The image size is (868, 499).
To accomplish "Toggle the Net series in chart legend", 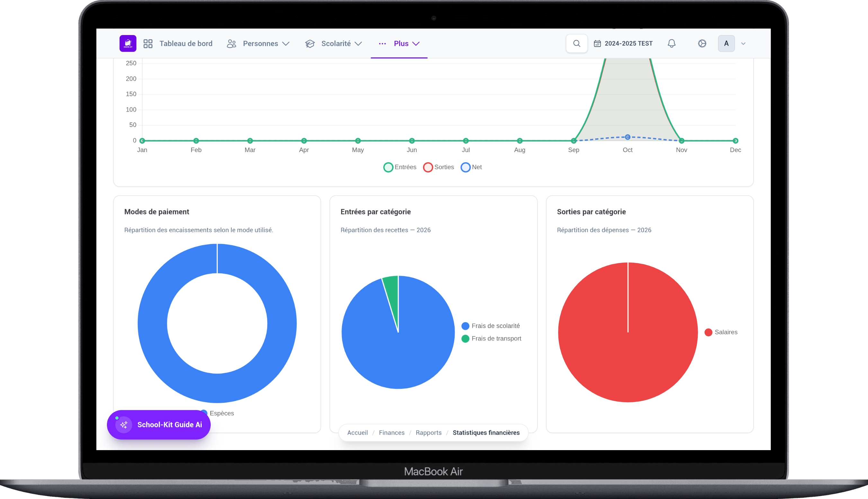I will [471, 167].
